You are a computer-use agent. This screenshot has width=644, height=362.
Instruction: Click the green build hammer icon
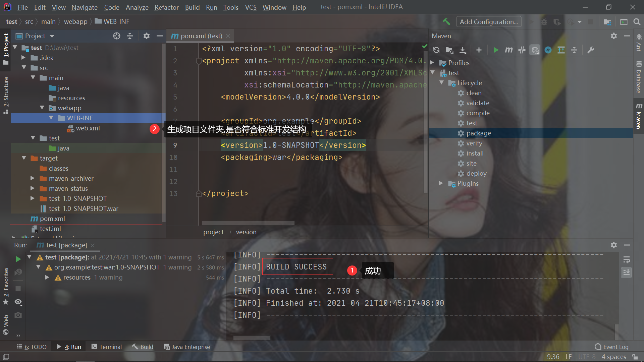tap(446, 22)
